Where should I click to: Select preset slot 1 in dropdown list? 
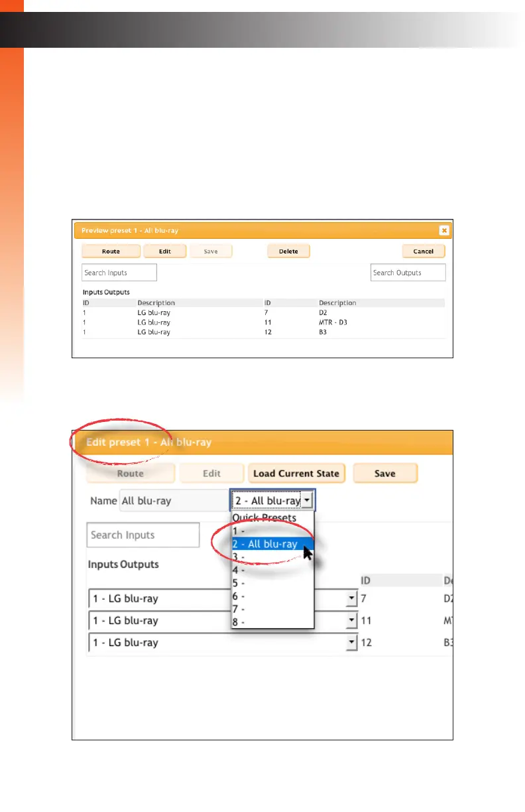point(272,531)
